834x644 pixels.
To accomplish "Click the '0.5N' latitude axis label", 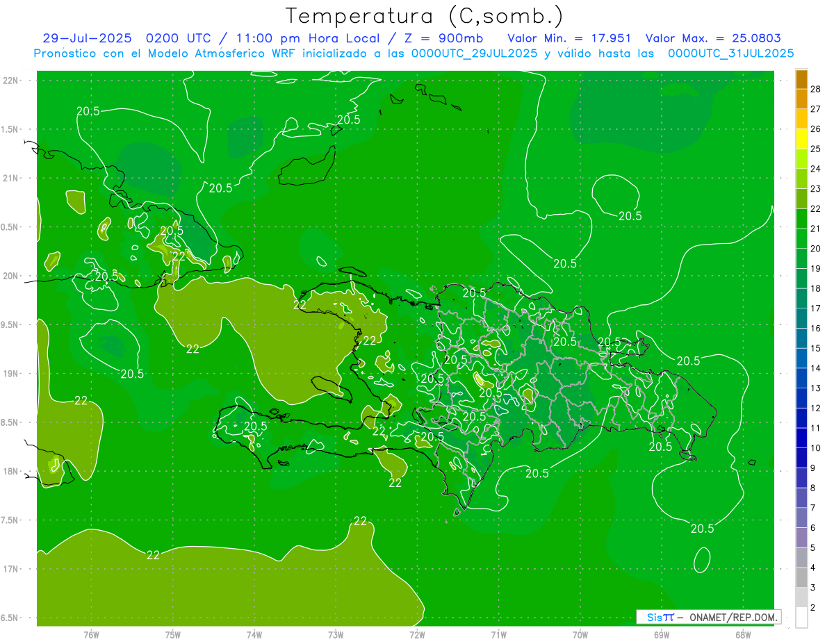I will pos(10,227).
